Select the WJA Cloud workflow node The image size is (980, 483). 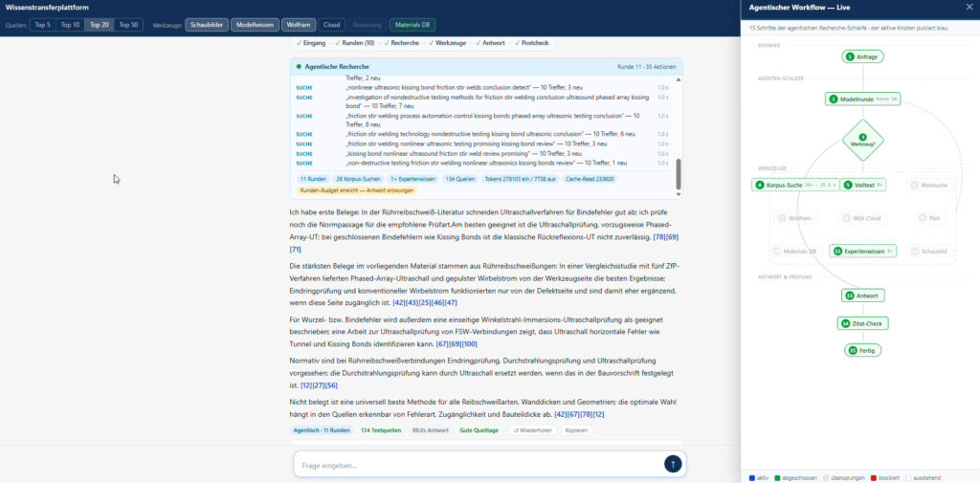tap(862, 218)
